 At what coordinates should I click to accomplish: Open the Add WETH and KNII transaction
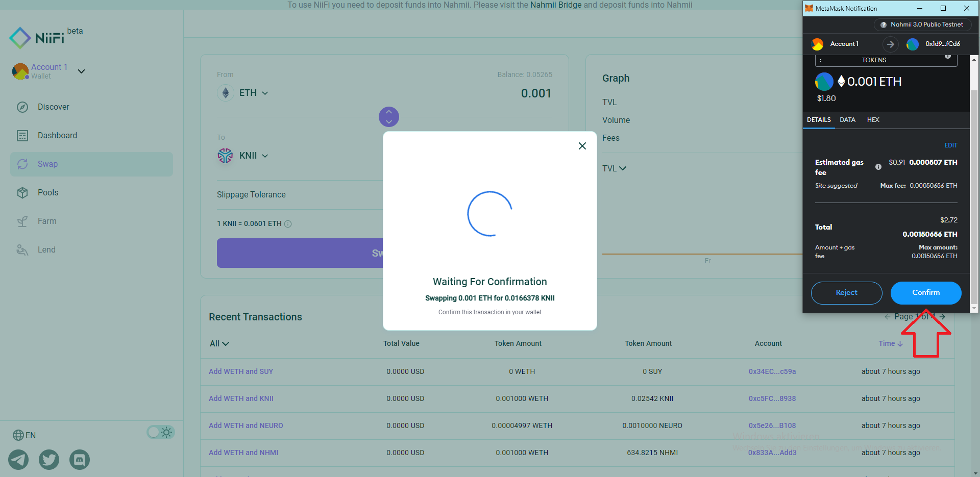pos(241,398)
